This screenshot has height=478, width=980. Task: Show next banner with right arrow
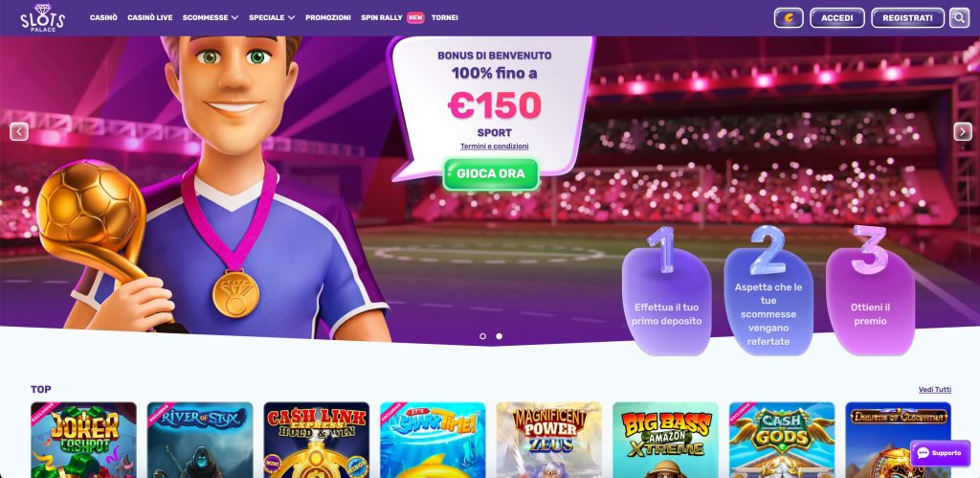tap(963, 131)
